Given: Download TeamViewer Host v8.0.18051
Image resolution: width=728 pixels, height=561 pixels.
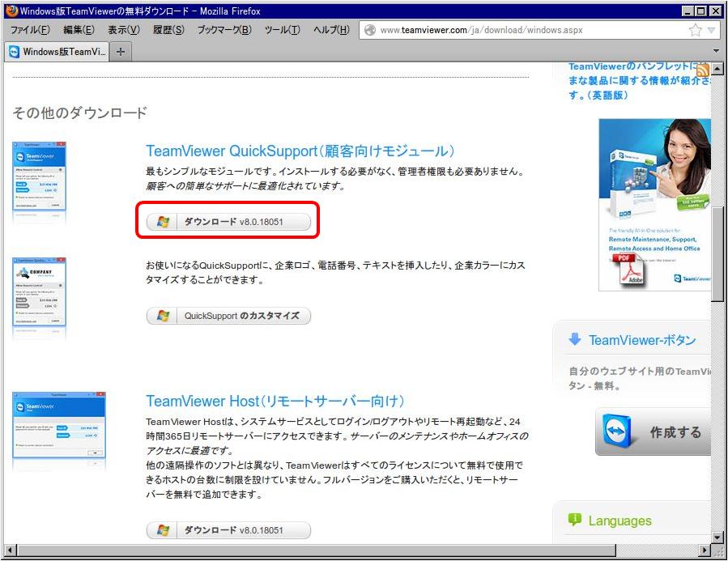Looking at the screenshot, I should coord(228,530).
